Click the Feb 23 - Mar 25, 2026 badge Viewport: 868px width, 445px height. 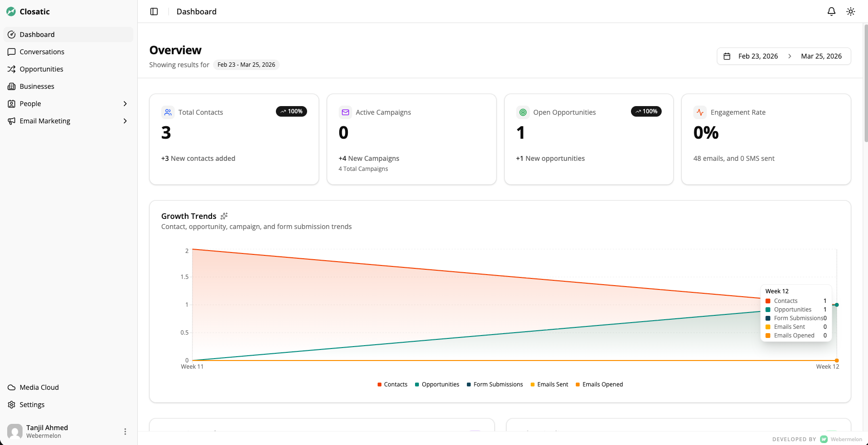(246, 64)
